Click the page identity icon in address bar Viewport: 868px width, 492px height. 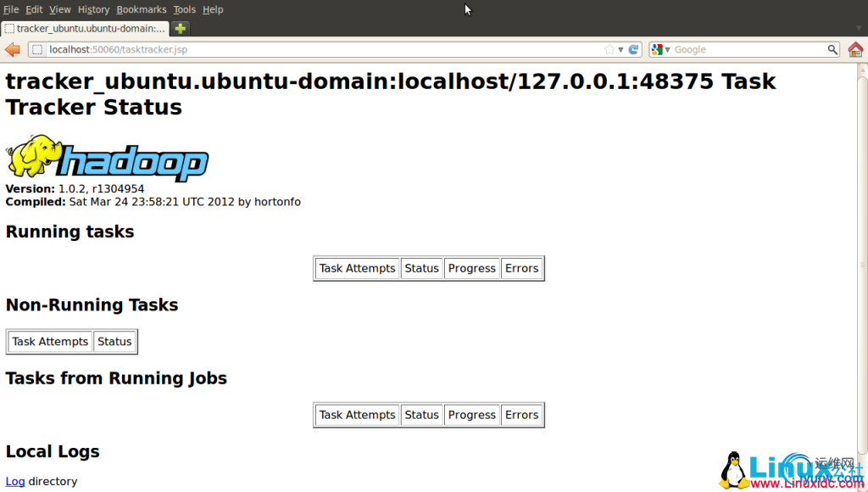click(x=37, y=50)
